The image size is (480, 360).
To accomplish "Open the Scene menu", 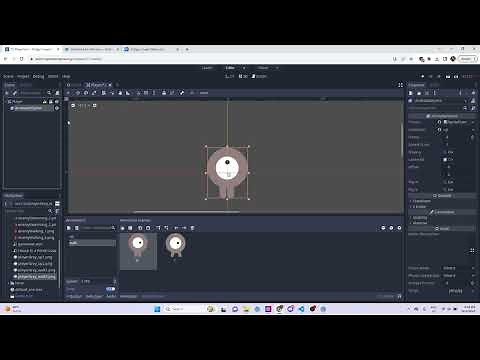I will point(8,76).
